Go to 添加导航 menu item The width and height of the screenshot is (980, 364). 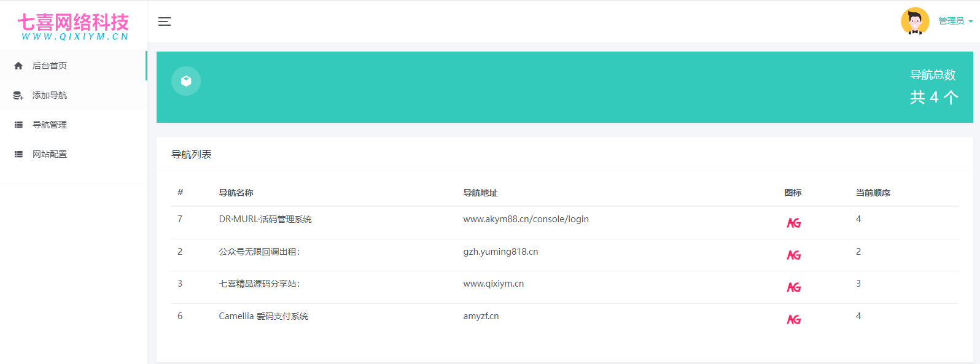(x=50, y=95)
